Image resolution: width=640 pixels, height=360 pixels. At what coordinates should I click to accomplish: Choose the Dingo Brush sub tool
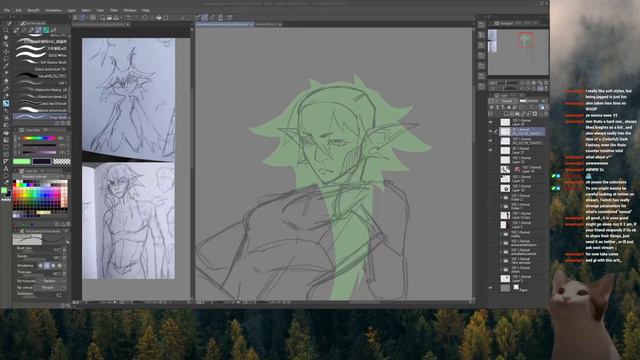click(41, 117)
